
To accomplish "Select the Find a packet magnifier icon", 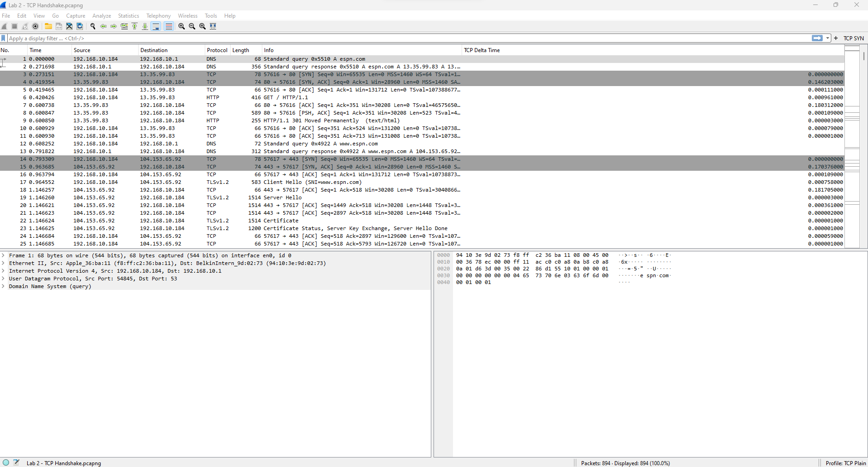I will tap(92, 26).
